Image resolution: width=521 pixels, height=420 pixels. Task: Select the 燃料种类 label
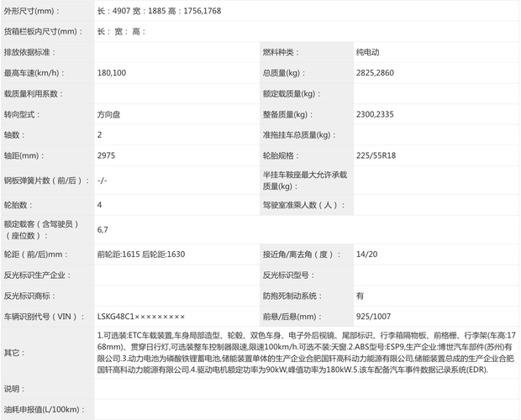tap(281, 52)
